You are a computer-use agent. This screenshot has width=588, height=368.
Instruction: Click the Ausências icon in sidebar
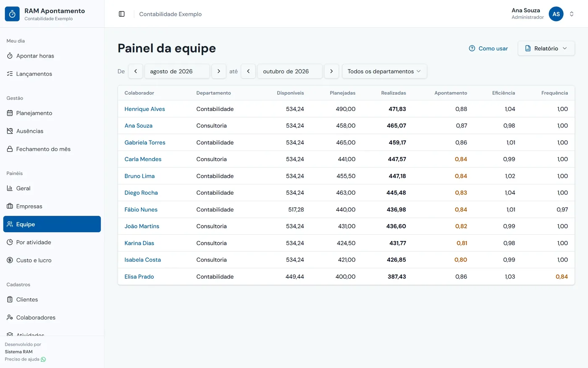(x=10, y=131)
